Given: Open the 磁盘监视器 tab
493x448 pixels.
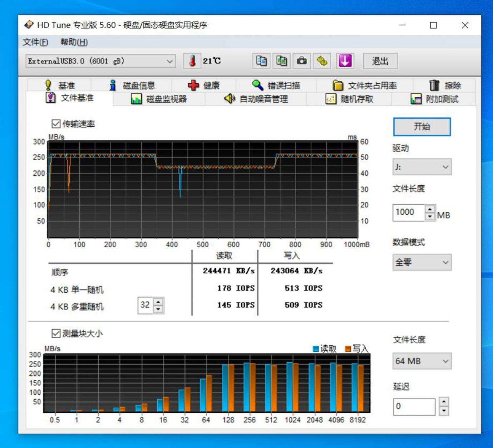Looking at the screenshot, I should coord(159,99).
